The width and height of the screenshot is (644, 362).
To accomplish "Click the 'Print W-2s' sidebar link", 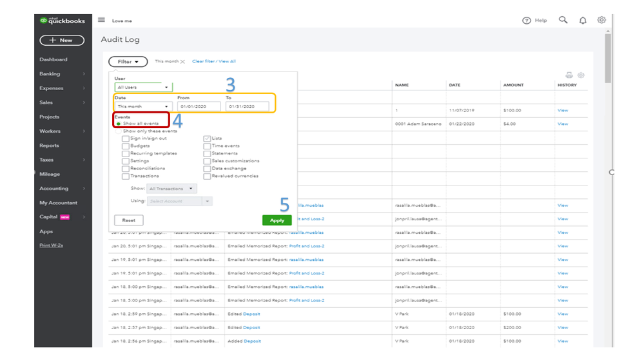I will 52,245.
